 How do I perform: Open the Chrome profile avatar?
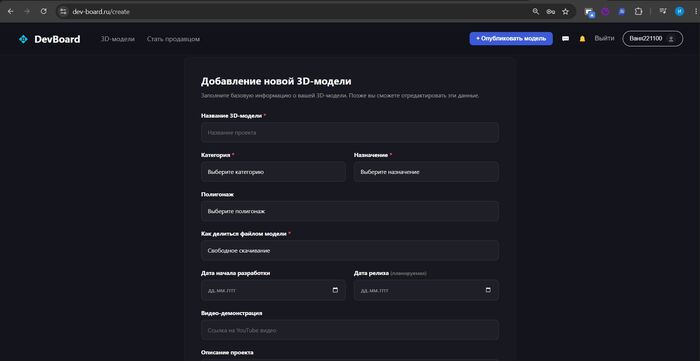coord(679,12)
